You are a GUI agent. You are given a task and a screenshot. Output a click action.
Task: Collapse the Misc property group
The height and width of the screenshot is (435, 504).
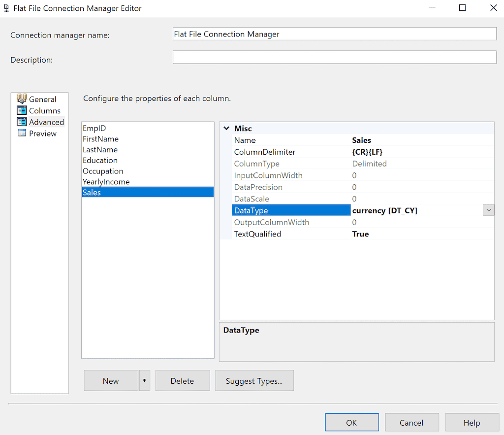tap(226, 128)
